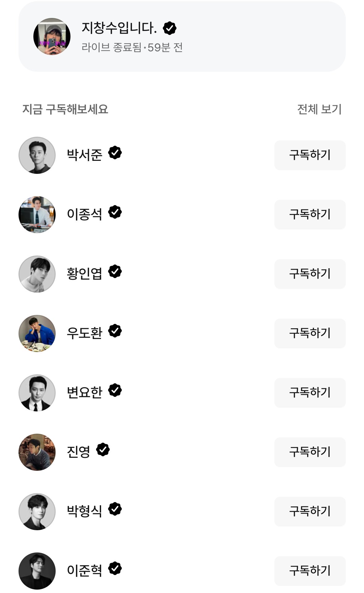Open 이종석's profile photo
Screen dimensions: 364x593
(x=37, y=215)
